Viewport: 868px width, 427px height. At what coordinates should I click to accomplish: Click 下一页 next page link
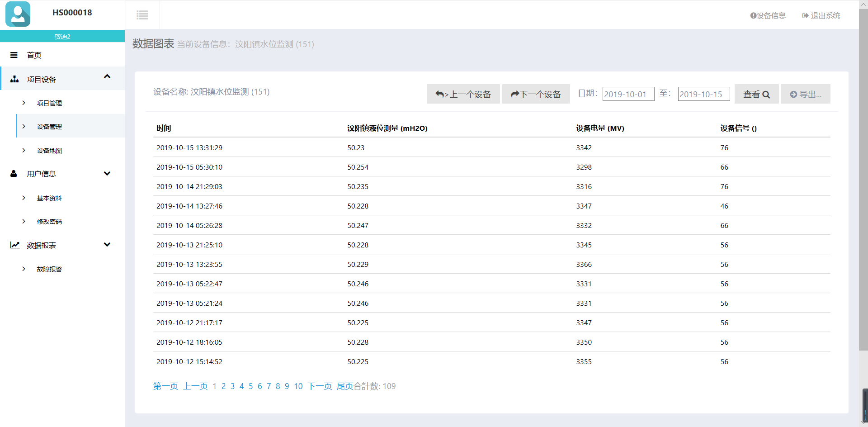click(320, 386)
